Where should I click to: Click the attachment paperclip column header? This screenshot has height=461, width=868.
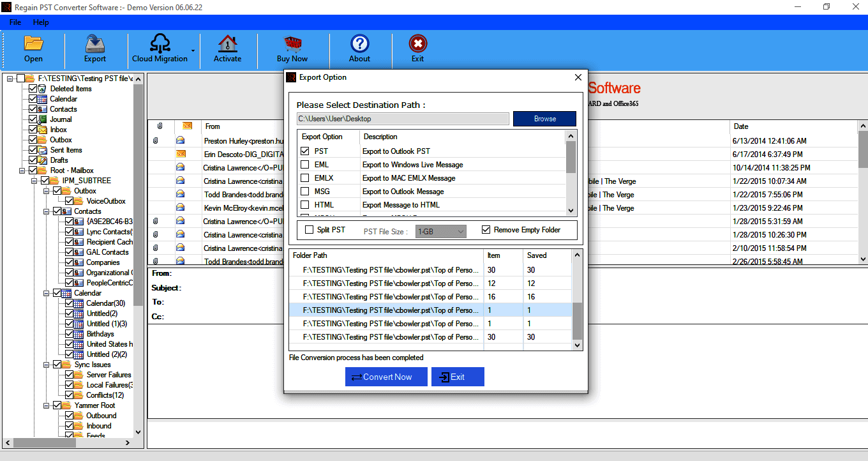[x=160, y=126]
